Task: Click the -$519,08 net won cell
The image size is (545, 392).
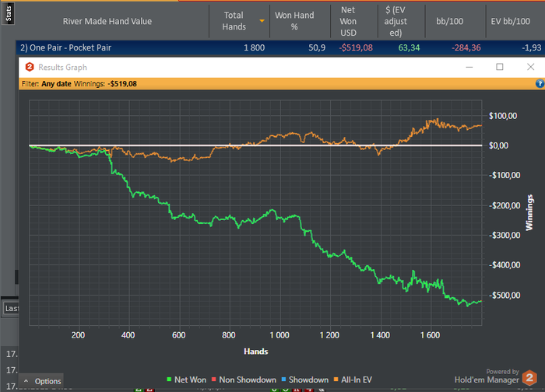Action: (x=356, y=47)
